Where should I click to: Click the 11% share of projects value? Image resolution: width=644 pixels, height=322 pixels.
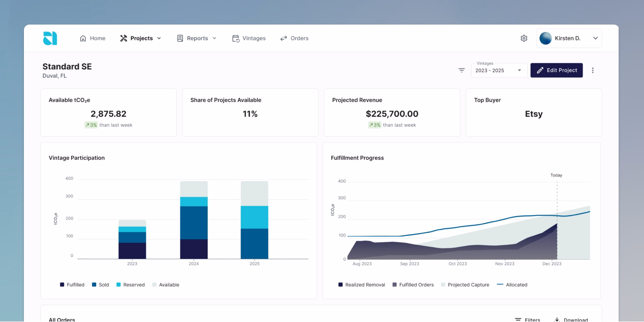250,114
